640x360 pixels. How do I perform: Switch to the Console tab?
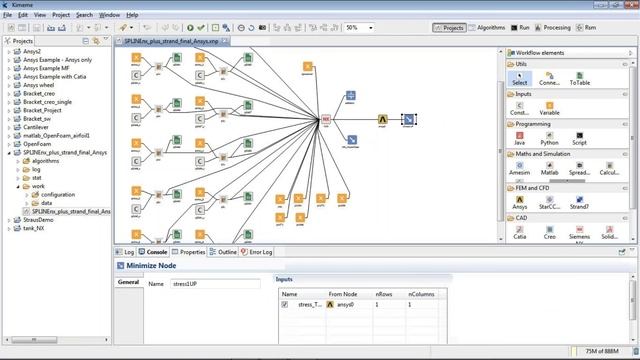click(153, 252)
